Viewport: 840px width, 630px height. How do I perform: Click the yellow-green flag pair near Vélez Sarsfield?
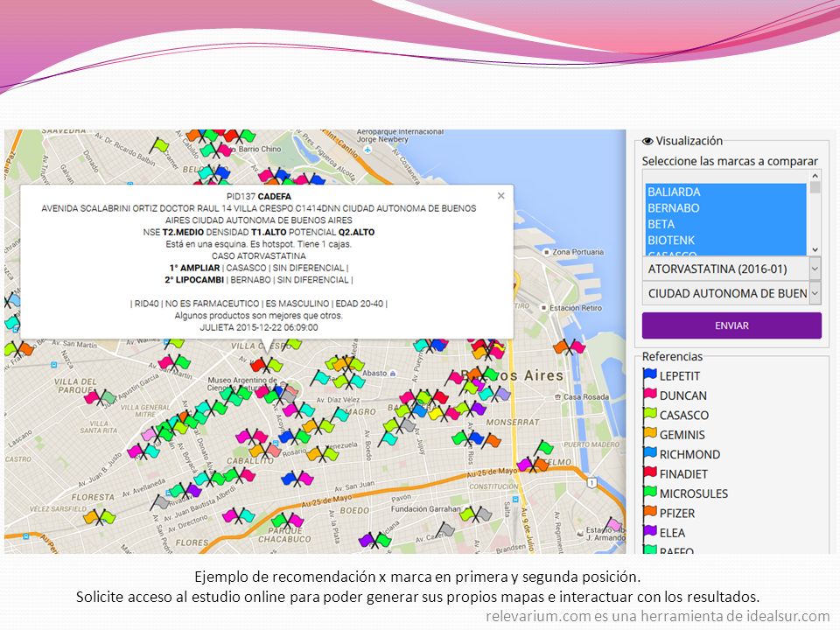point(99,517)
